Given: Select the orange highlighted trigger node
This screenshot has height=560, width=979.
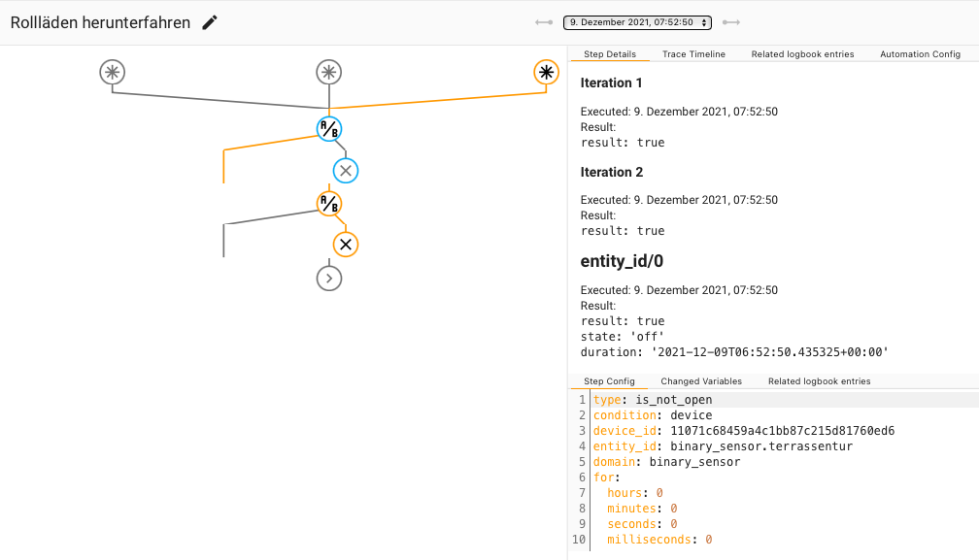Looking at the screenshot, I should coord(547,72).
